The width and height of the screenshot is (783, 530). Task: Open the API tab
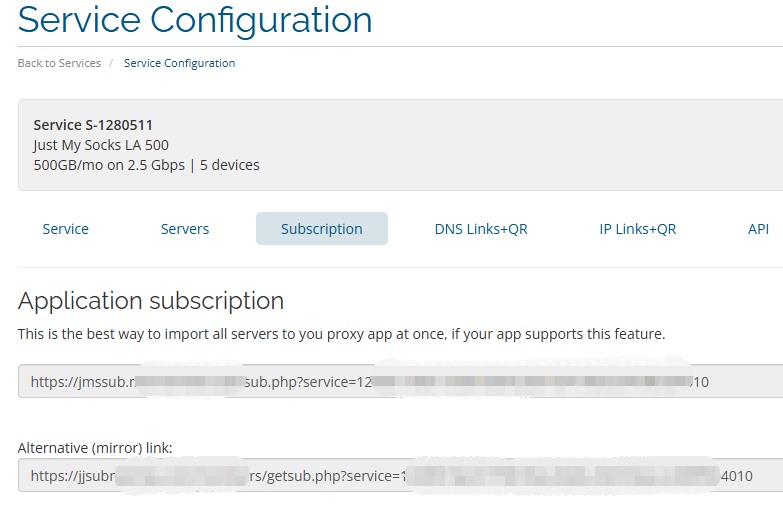[758, 229]
